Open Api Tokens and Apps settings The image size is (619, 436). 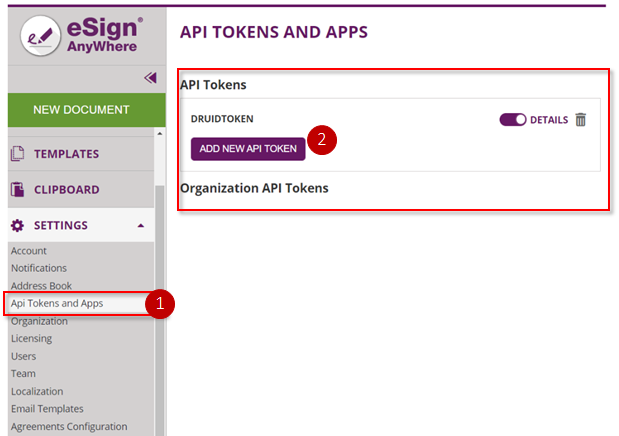57,303
